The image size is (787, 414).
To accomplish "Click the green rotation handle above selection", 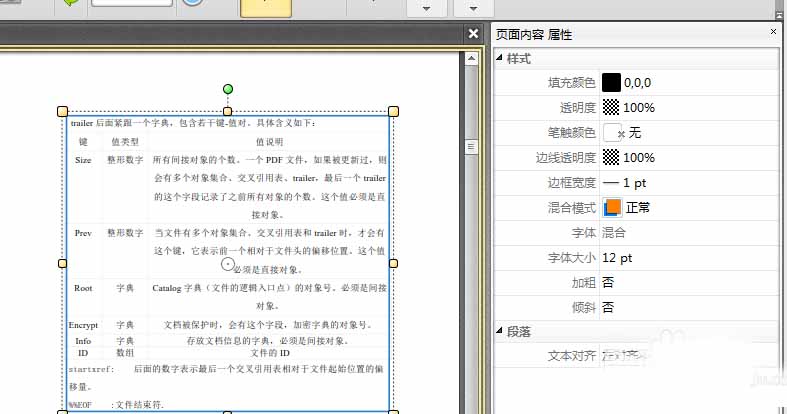I will pos(228,89).
